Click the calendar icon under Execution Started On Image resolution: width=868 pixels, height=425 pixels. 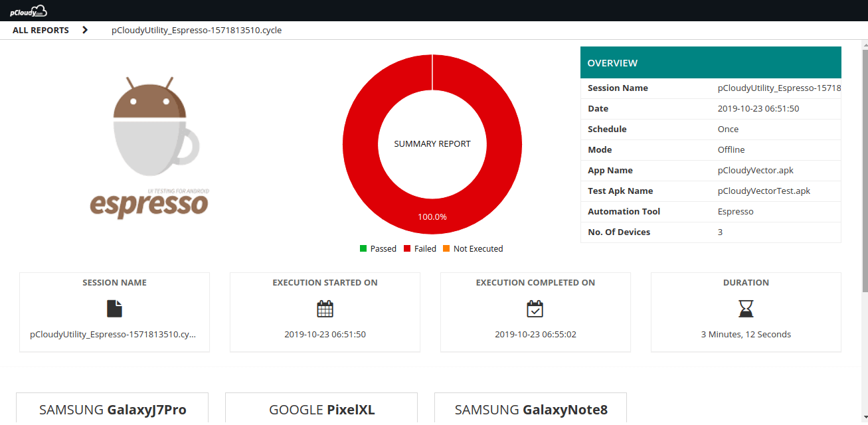tap(325, 309)
